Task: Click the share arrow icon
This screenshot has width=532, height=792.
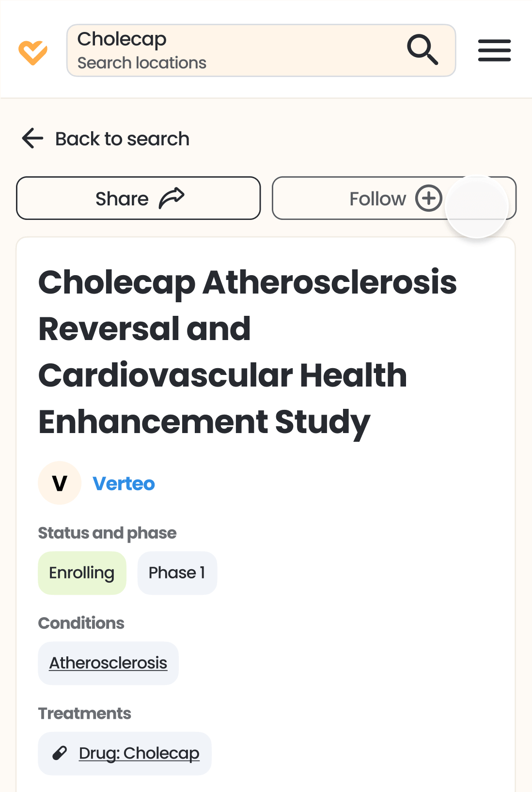Action: 172,198
